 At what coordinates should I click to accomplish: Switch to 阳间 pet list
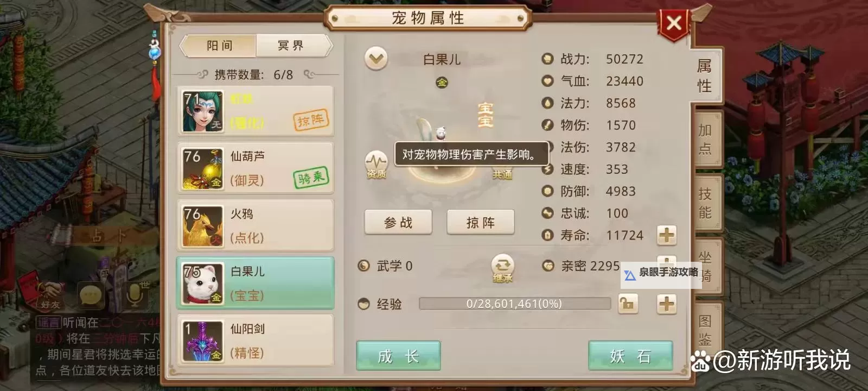tap(219, 46)
